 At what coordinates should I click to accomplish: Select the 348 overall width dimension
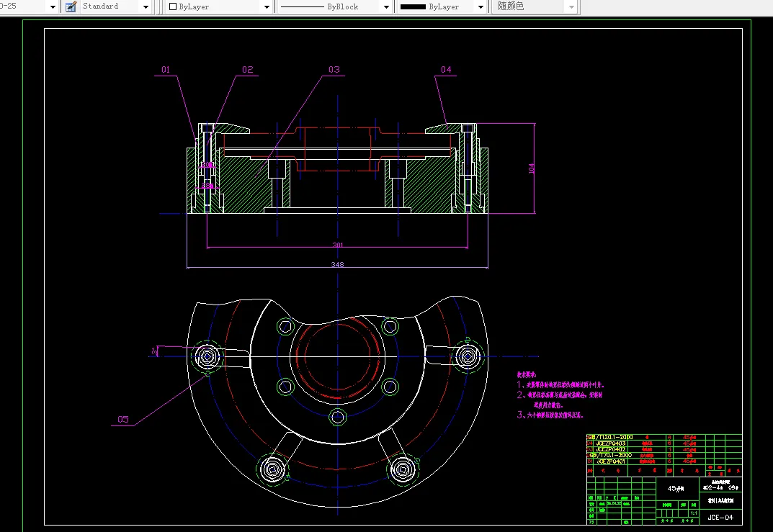(x=337, y=264)
